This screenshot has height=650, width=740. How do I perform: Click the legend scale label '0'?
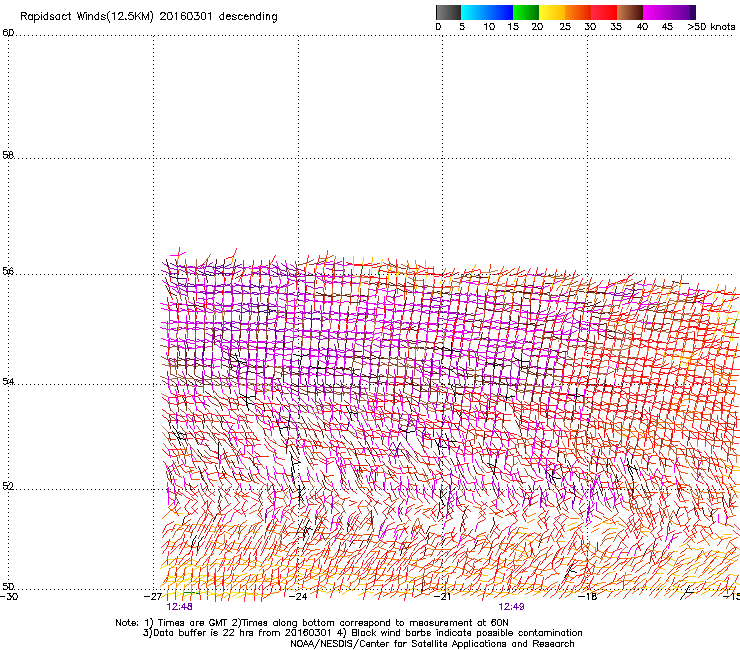tap(438, 27)
